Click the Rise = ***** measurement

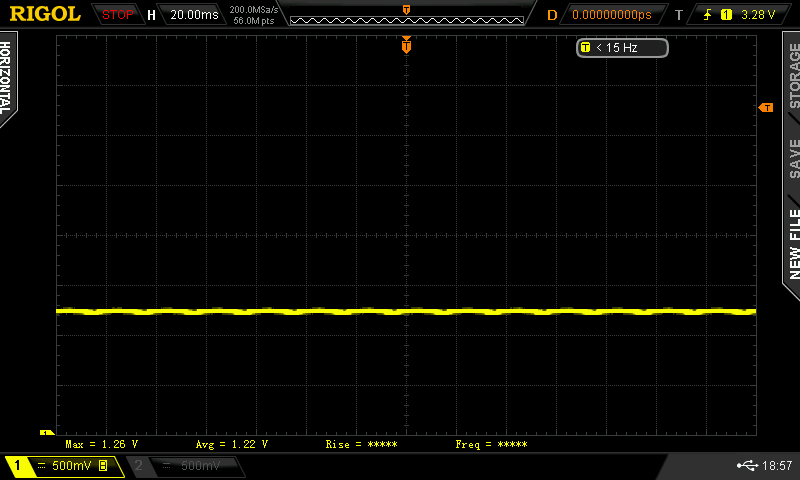(x=361, y=444)
